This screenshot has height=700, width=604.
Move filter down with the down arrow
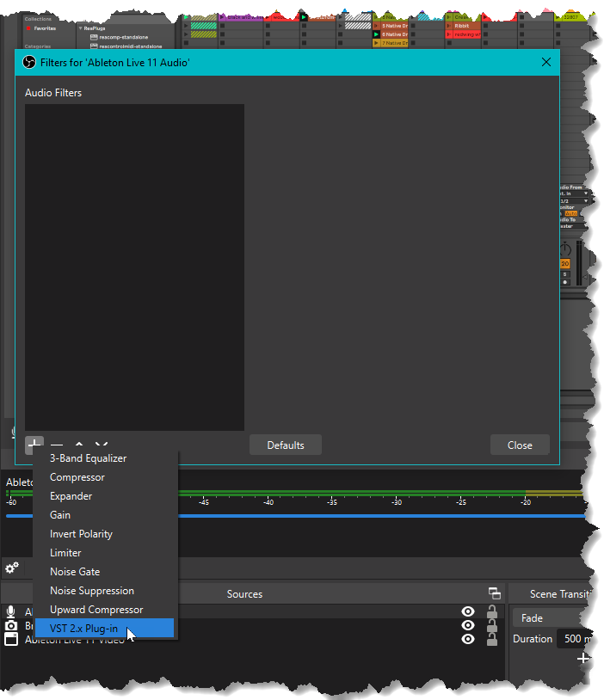pos(102,445)
